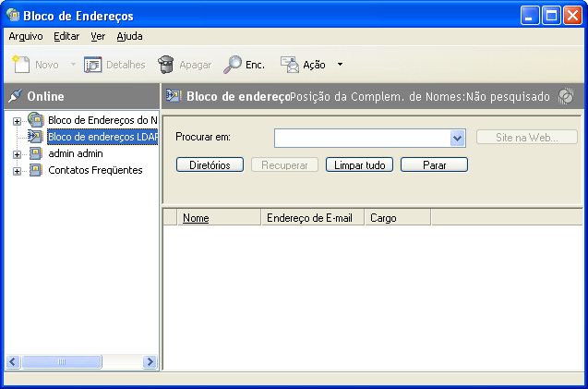The height and width of the screenshot is (389, 588).
Task: Close the Bloco de Endereços window
Action: click(x=572, y=16)
